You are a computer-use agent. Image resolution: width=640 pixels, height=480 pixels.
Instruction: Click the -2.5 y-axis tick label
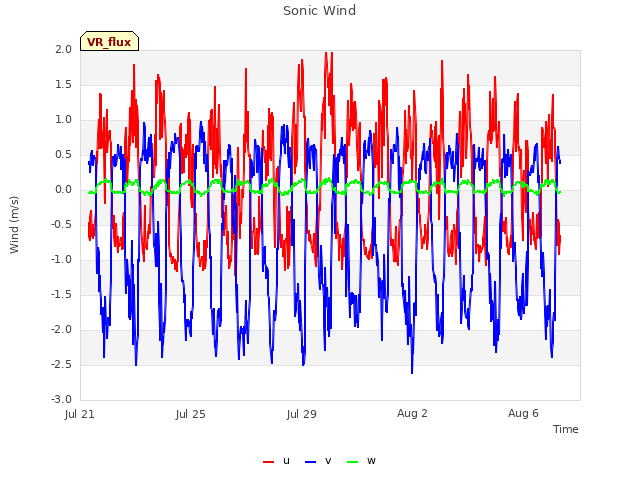(x=61, y=364)
